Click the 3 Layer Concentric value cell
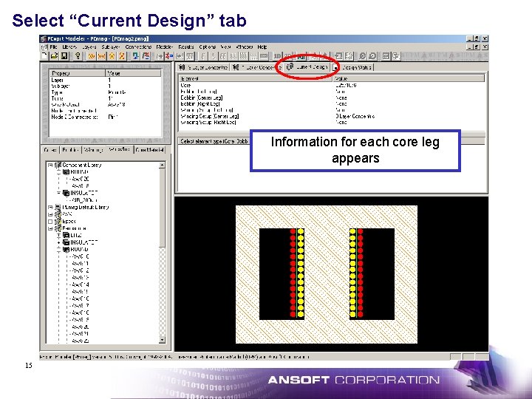This screenshot has width=532, height=399. [x=355, y=116]
